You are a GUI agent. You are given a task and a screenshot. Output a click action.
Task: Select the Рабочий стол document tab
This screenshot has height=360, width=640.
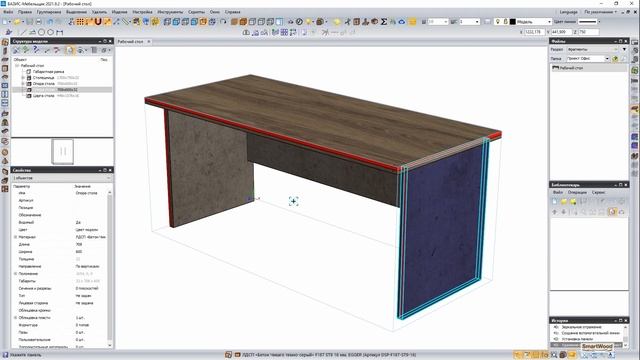(x=131, y=42)
